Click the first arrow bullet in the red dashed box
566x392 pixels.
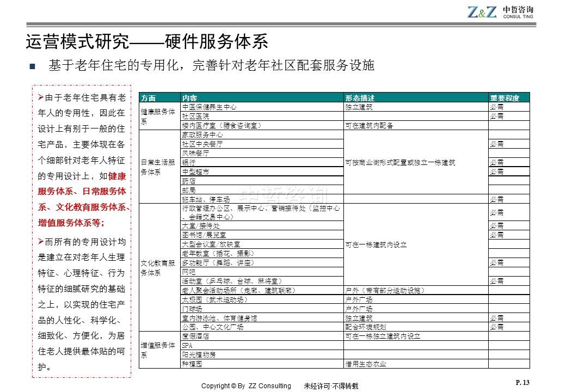41,97
